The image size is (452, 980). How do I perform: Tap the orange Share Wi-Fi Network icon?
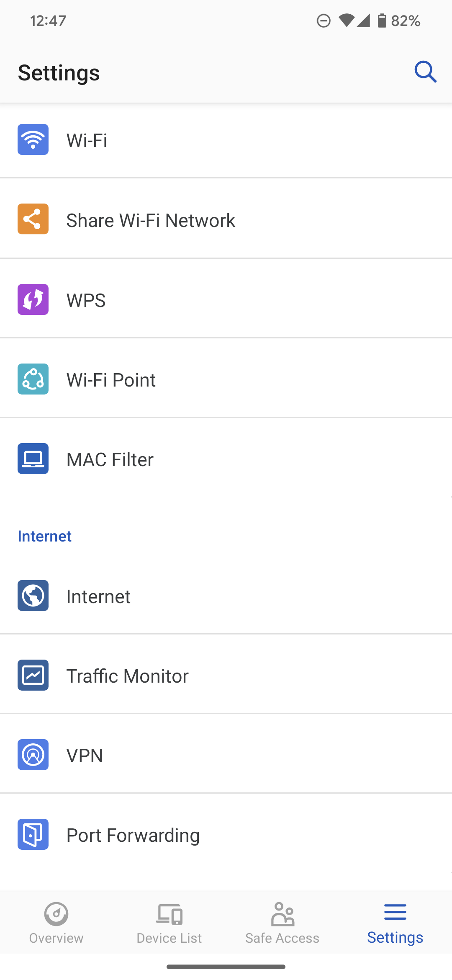(33, 219)
